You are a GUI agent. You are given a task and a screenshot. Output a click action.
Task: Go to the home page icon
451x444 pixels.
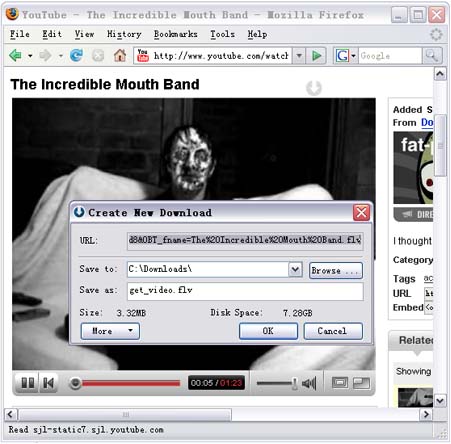[x=120, y=55]
